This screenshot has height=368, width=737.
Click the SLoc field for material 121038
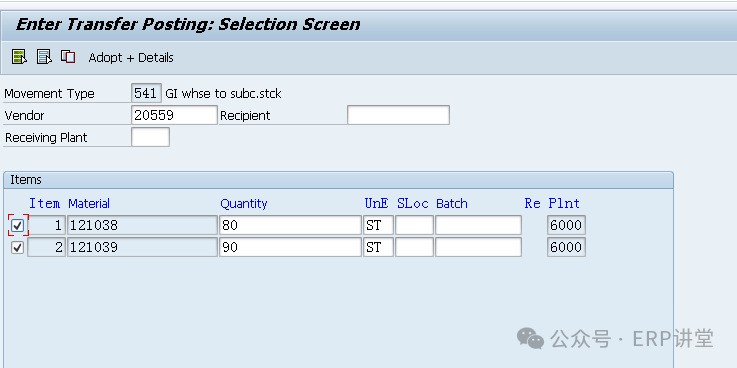click(x=414, y=225)
